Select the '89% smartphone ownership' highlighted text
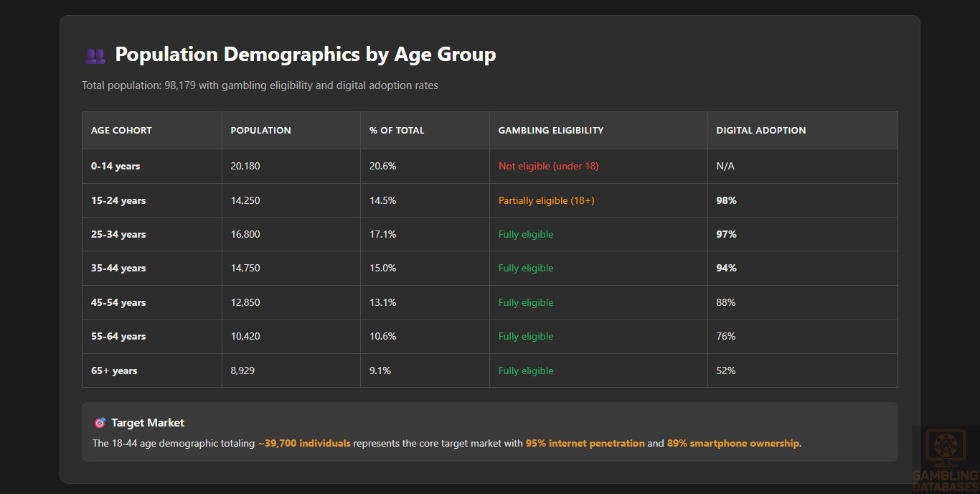 [732, 444]
